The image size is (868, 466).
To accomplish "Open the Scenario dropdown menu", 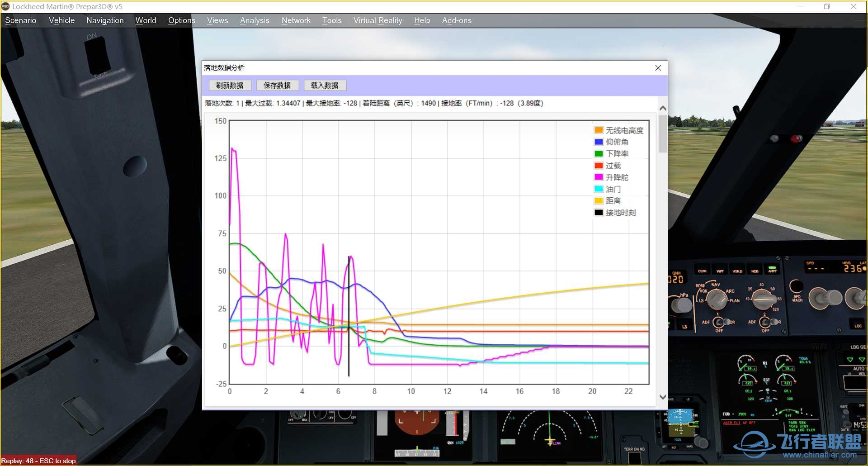I will (21, 20).
